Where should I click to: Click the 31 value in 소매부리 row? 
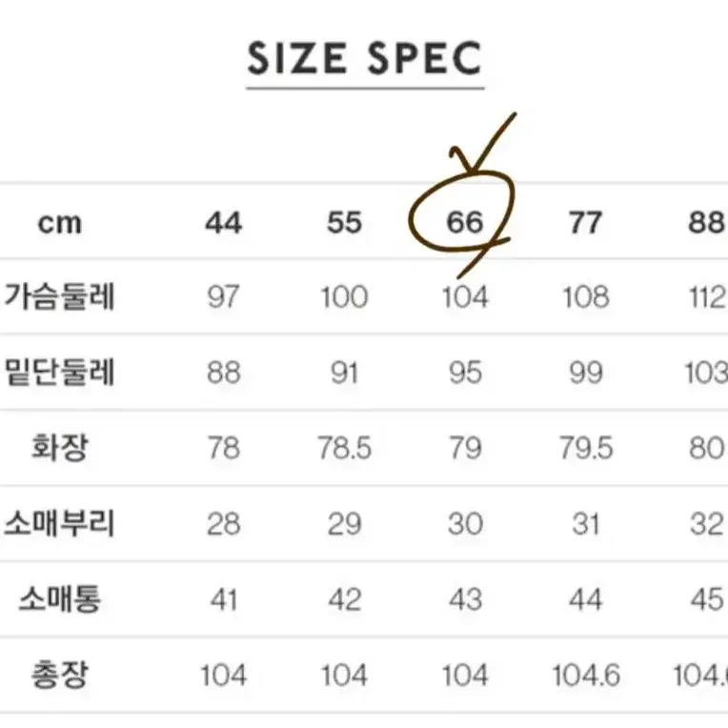585,524
